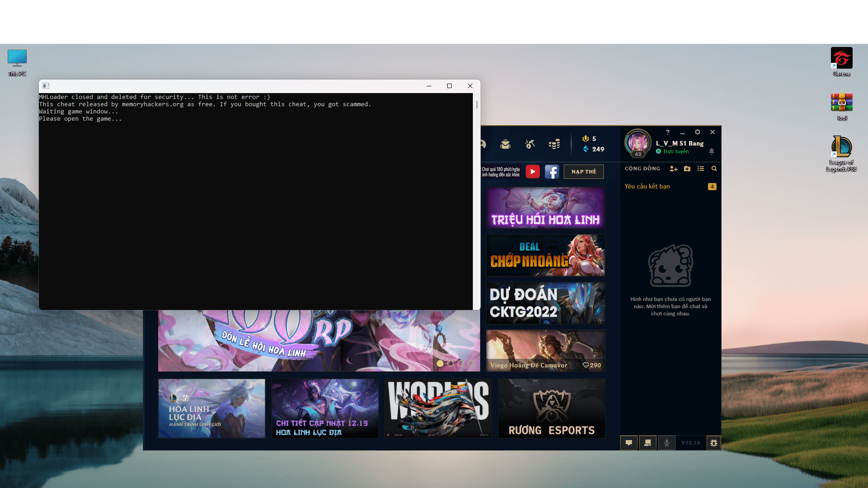868x488 pixels.
Task: Open Chi Tiết Cập Nhật 12.19 tile
Action: 325,408
